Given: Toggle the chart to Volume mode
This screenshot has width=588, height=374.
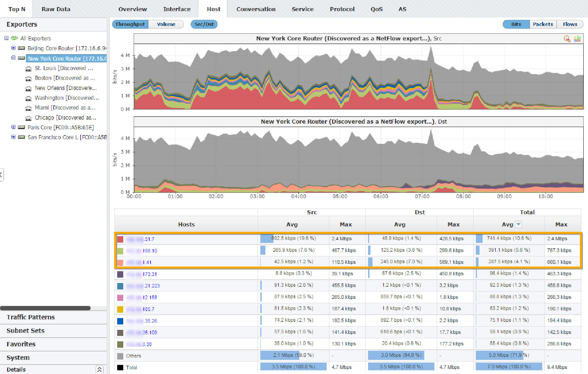Looking at the screenshot, I should (x=165, y=24).
